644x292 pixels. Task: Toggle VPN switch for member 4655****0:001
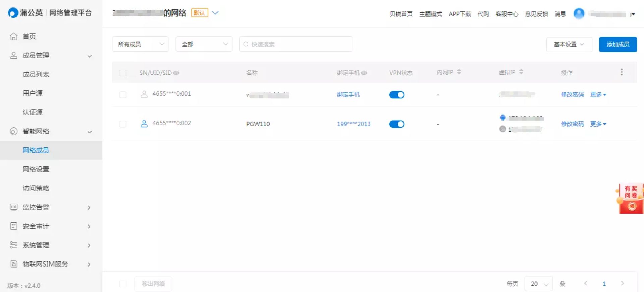397,95
